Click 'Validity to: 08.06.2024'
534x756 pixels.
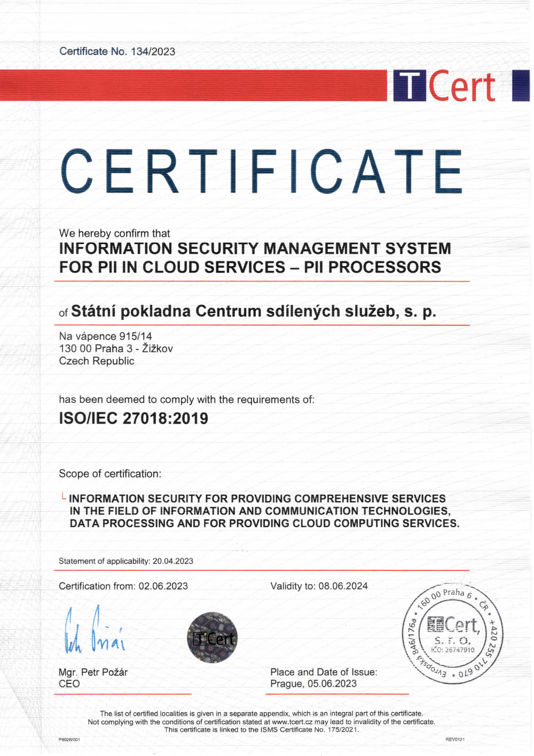(319, 586)
